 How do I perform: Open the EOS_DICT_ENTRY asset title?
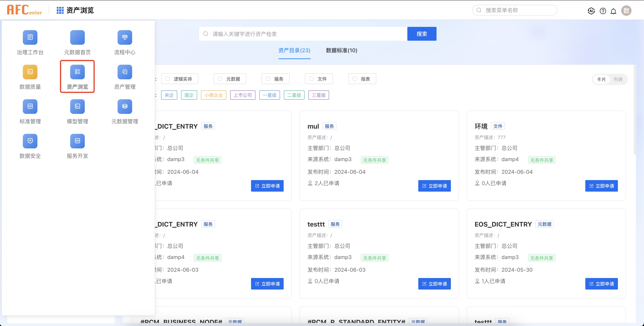[x=503, y=224]
